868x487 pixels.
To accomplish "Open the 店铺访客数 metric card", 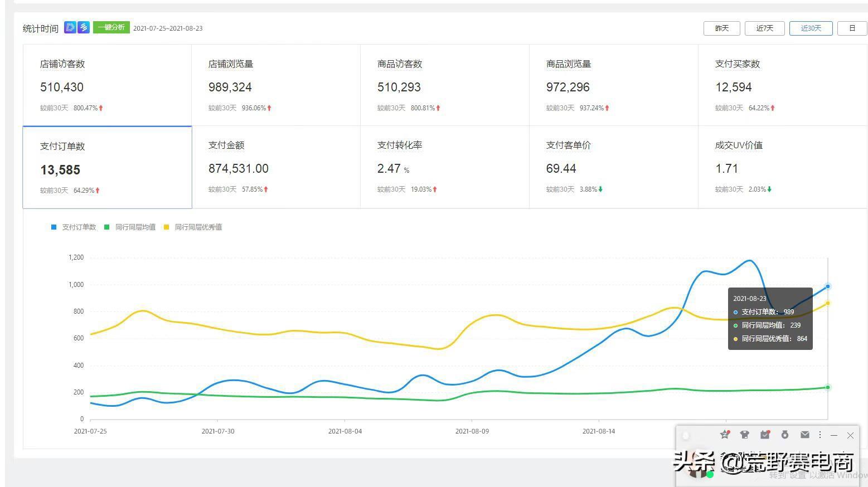I will coord(107,85).
